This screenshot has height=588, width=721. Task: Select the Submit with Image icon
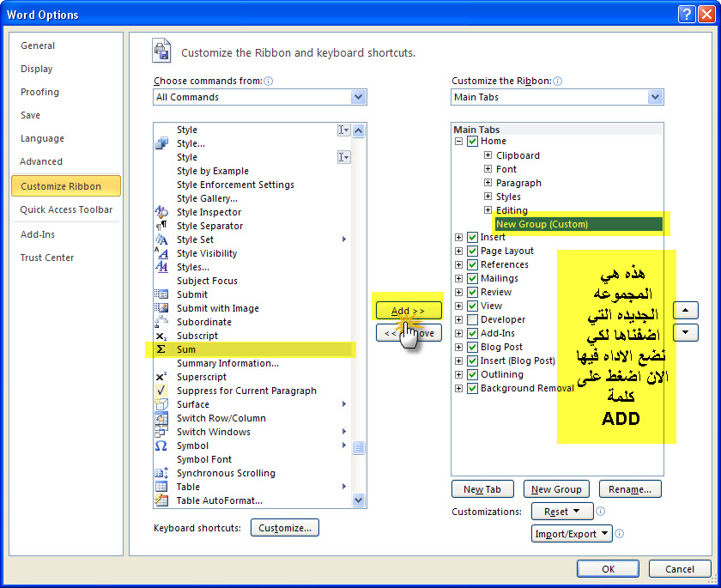coord(161,308)
